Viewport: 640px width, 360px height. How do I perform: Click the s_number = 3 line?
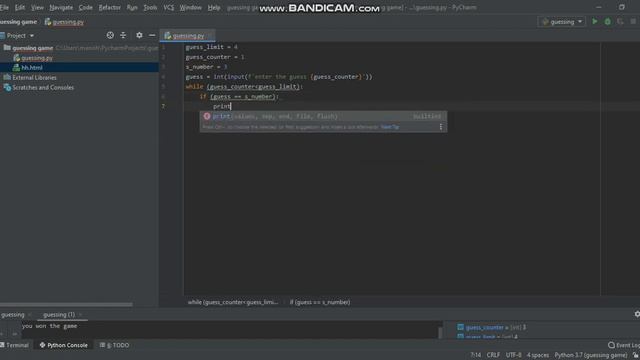[x=206, y=67]
